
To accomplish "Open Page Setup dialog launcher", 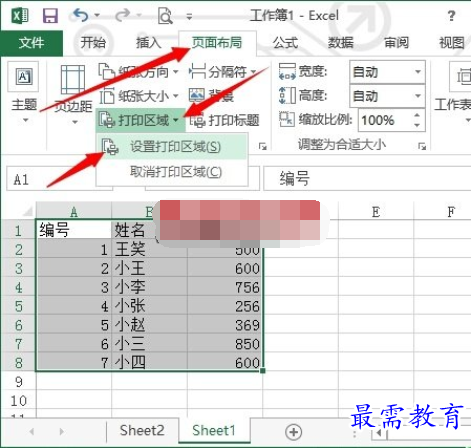I will [263, 146].
